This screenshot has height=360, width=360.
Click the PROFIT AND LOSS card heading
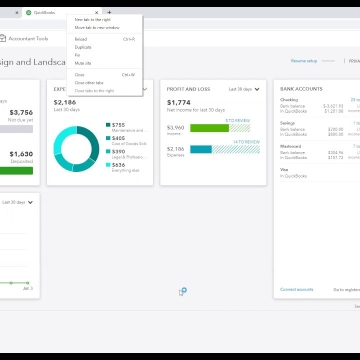tap(189, 89)
